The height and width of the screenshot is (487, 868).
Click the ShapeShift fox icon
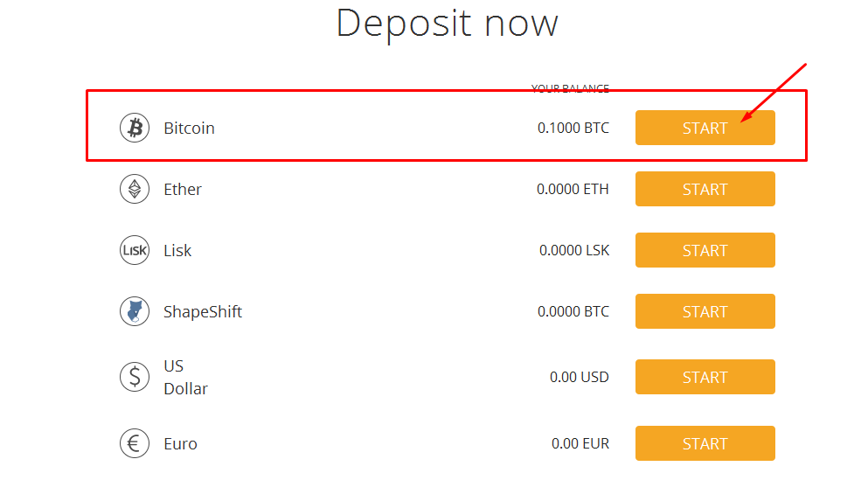(135, 311)
